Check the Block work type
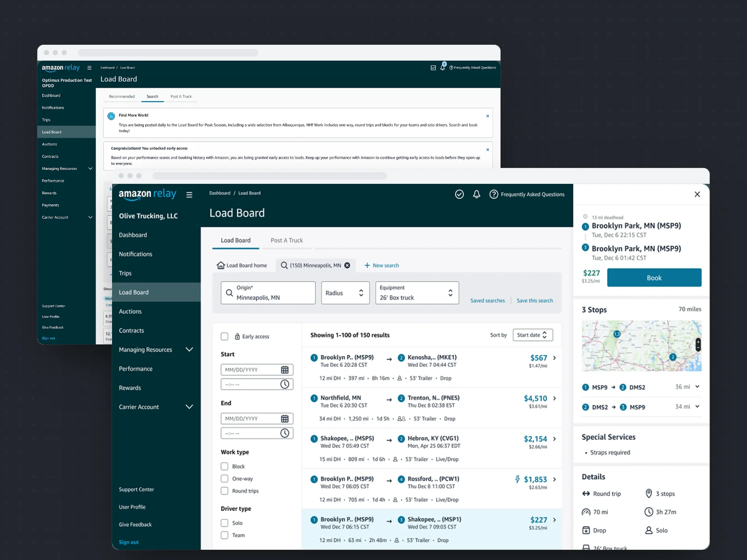The image size is (747, 560). pos(225,466)
